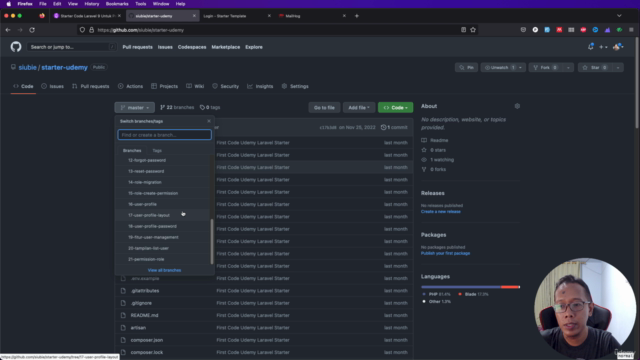Open the green Code dropdown
Screen dimensions: 640x360
396,107
